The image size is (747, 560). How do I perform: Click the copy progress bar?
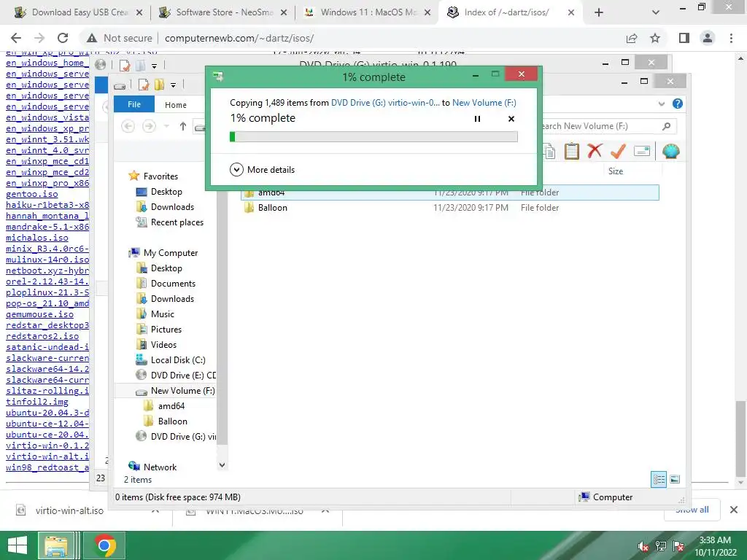[373, 136]
